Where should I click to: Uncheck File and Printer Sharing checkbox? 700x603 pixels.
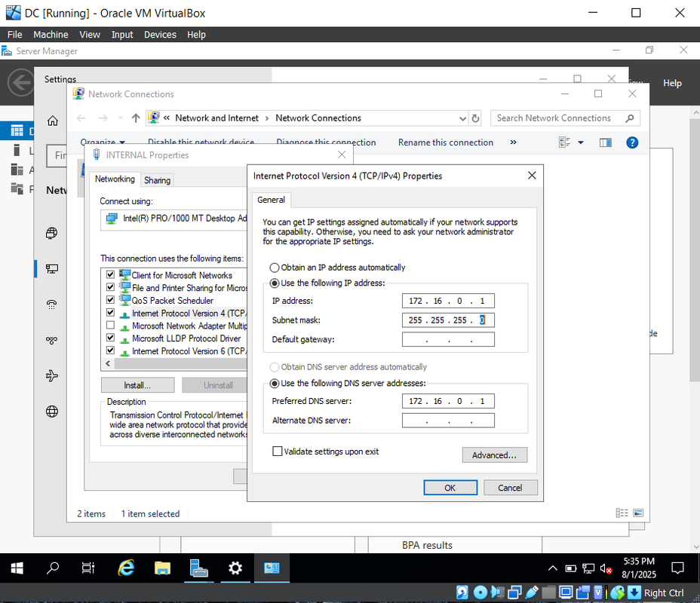point(110,286)
